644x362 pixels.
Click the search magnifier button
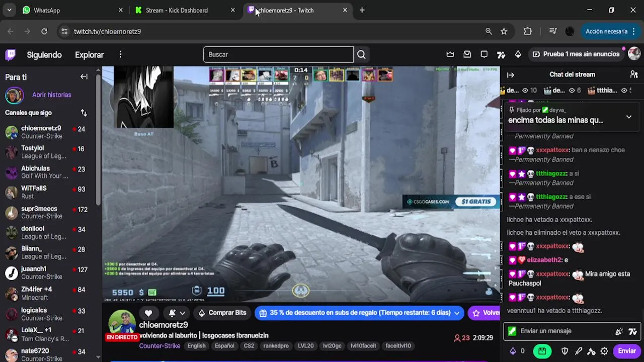click(x=361, y=54)
